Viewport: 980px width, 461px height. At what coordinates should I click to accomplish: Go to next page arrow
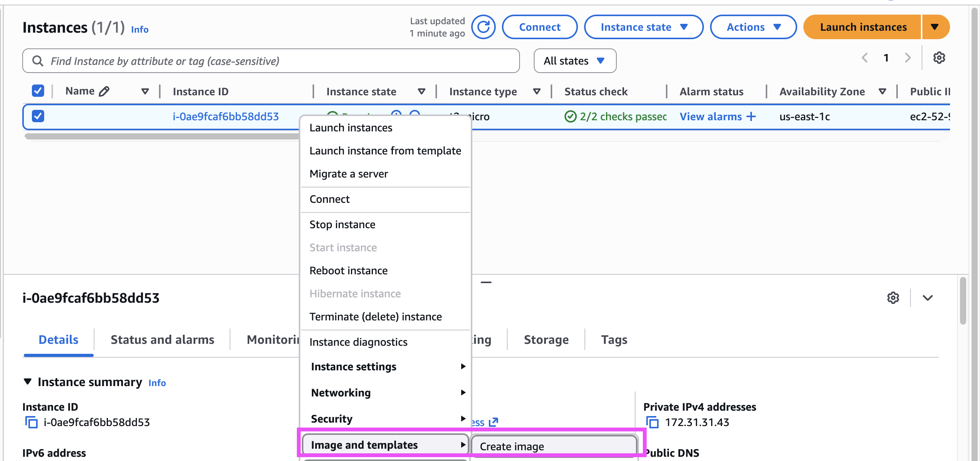pyautogui.click(x=907, y=58)
